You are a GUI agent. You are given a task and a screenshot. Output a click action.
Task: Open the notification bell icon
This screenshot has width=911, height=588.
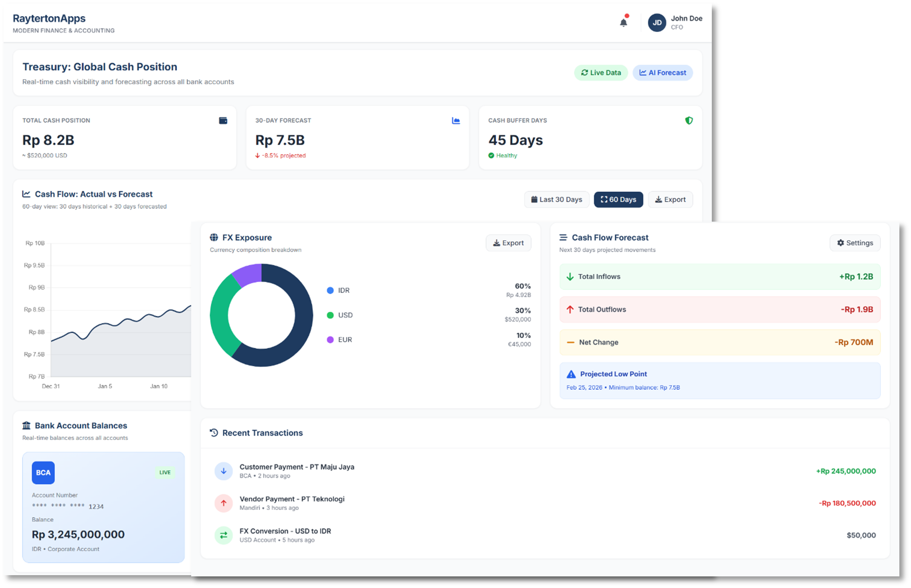(x=623, y=22)
